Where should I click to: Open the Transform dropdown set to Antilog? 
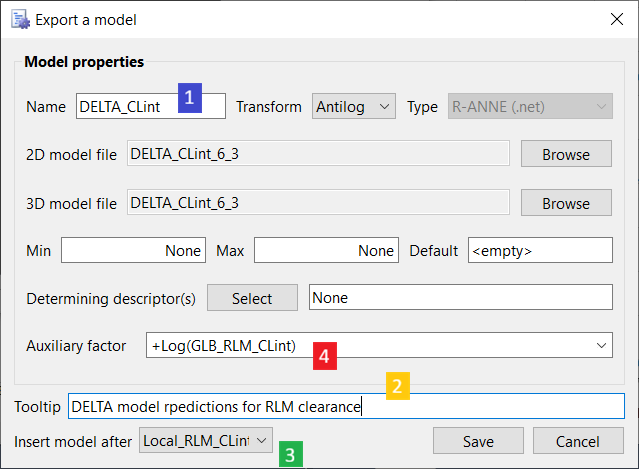354,106
